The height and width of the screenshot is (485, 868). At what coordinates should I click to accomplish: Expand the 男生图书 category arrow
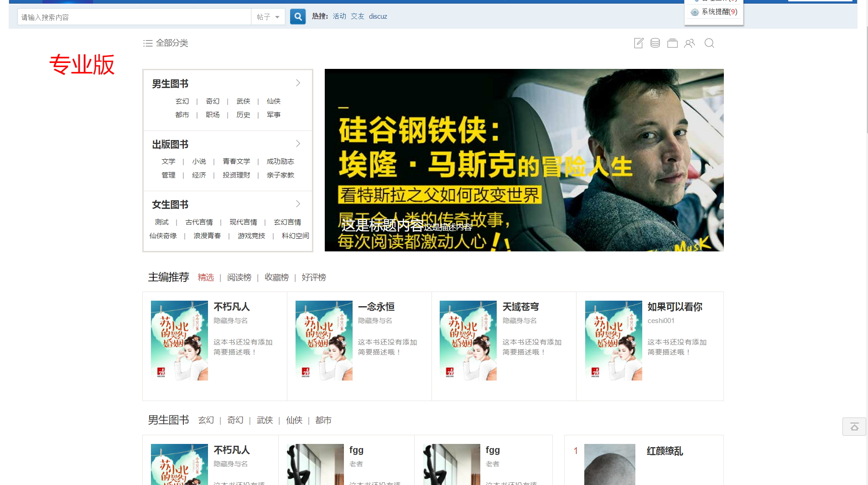tap(298, 83)
